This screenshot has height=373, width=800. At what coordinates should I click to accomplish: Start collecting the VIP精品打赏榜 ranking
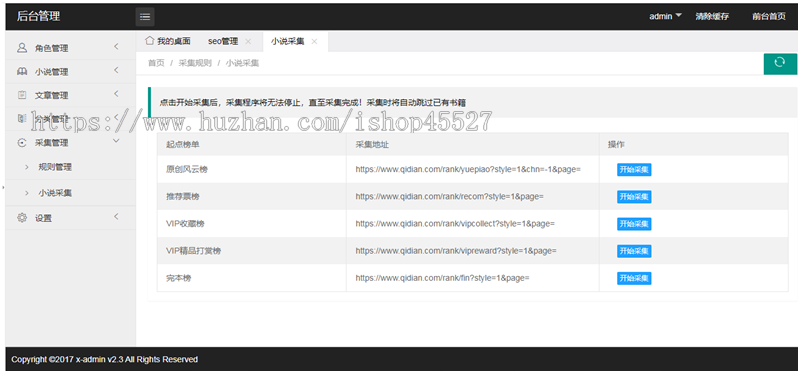click(x=634, y=251)
